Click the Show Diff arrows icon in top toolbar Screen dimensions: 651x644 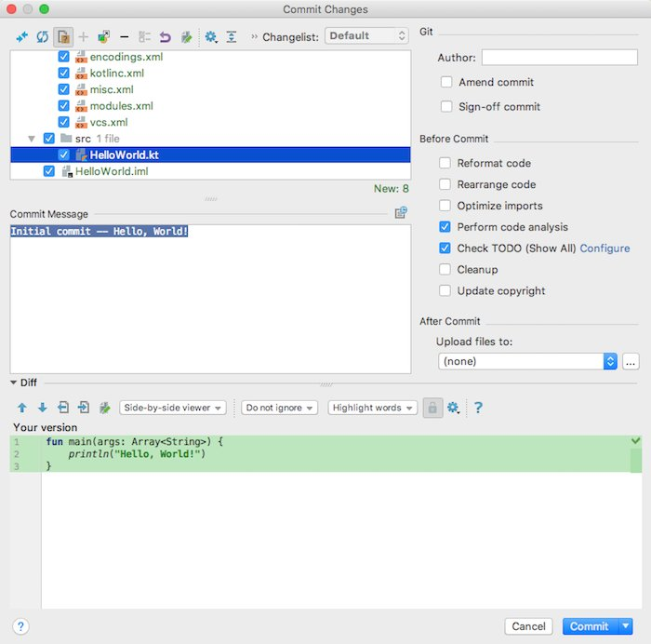(21, 37)
